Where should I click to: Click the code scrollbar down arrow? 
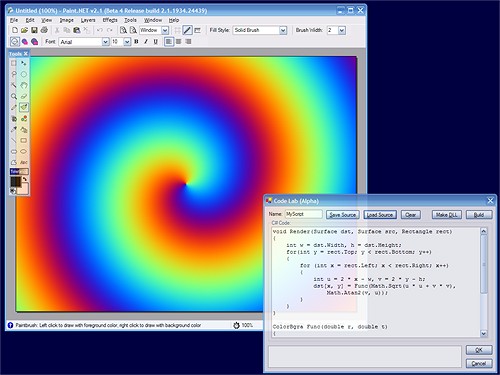click(x=484, y=333)
